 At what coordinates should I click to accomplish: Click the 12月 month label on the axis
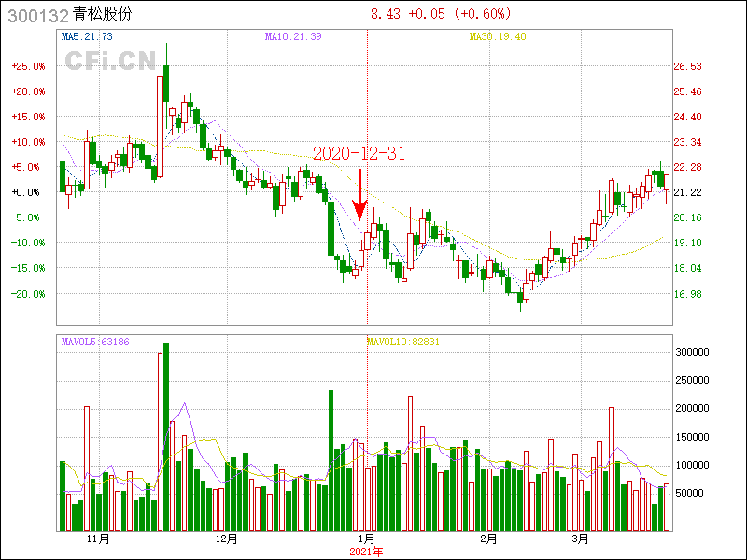[227, 539]
